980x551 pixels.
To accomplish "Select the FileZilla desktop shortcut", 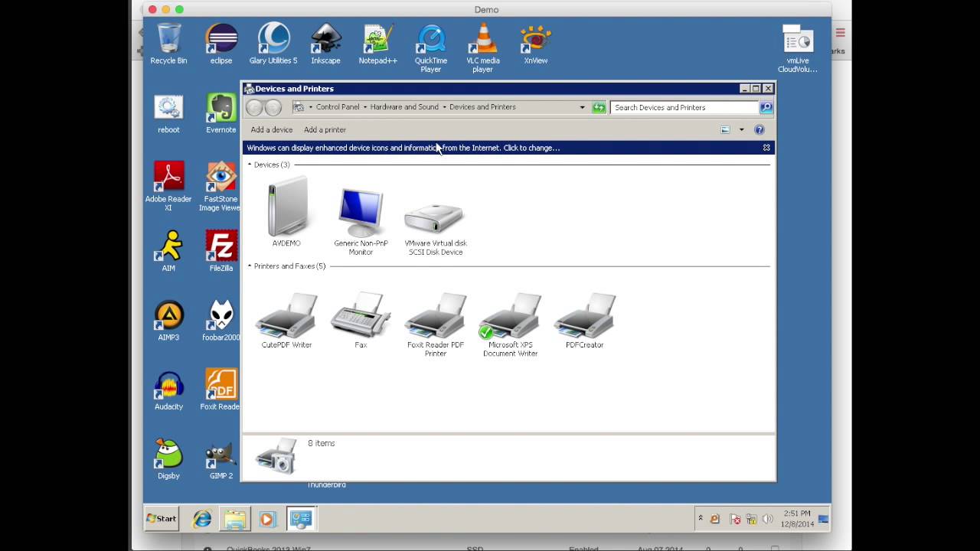I will (x=220, y=251).
